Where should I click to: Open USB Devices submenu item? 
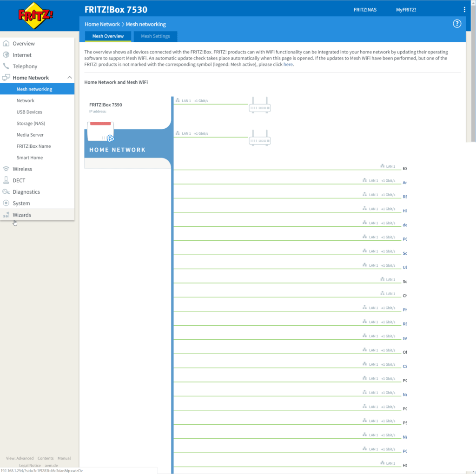[29, 112]
